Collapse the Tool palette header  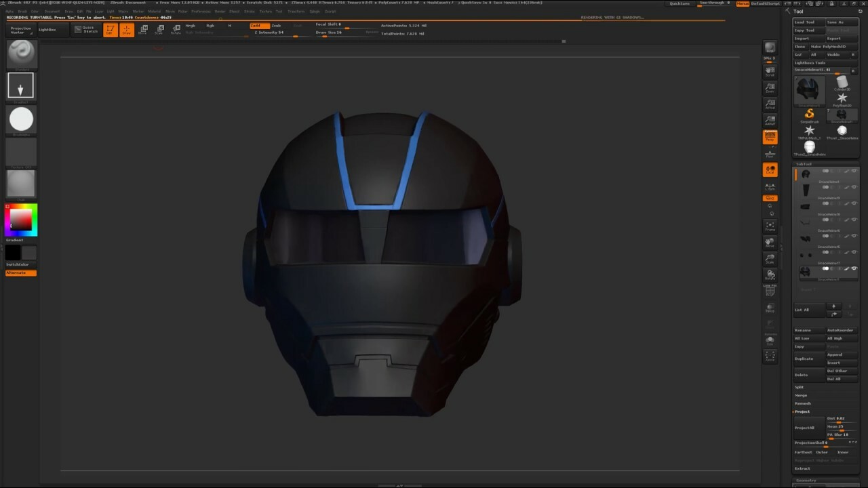click(798, 12)
